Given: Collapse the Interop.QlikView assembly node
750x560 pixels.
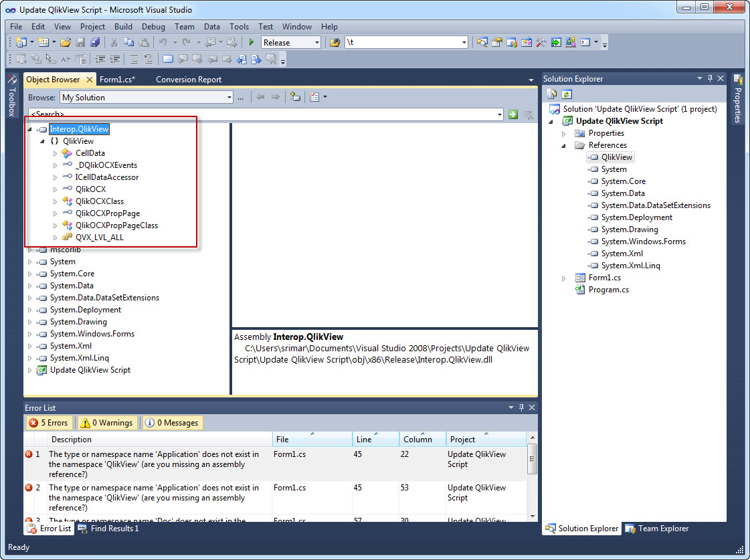Looking at the screenshot, I should pyautogui.click(x=29, y=129).
